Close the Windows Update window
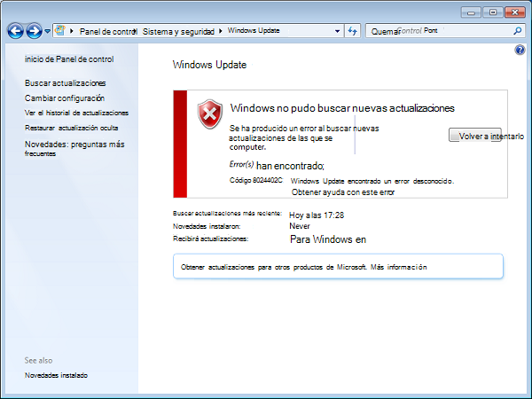This screenshot has width=532, height=399. [515, 12]
